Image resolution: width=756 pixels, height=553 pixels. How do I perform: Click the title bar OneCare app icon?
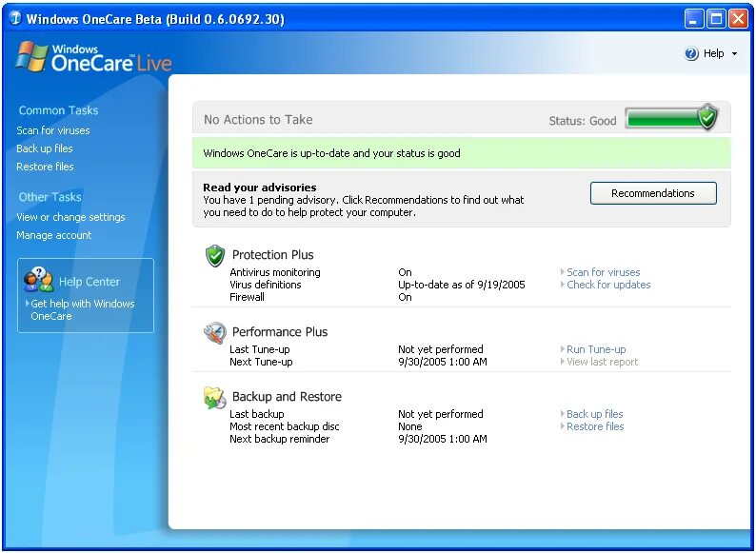click(x=15, y=19)
